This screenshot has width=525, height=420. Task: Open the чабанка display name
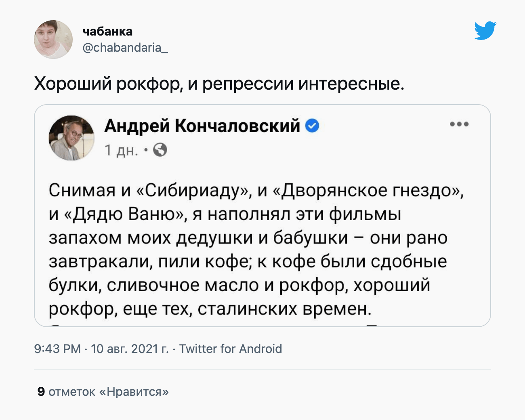[x=107, y=31]
